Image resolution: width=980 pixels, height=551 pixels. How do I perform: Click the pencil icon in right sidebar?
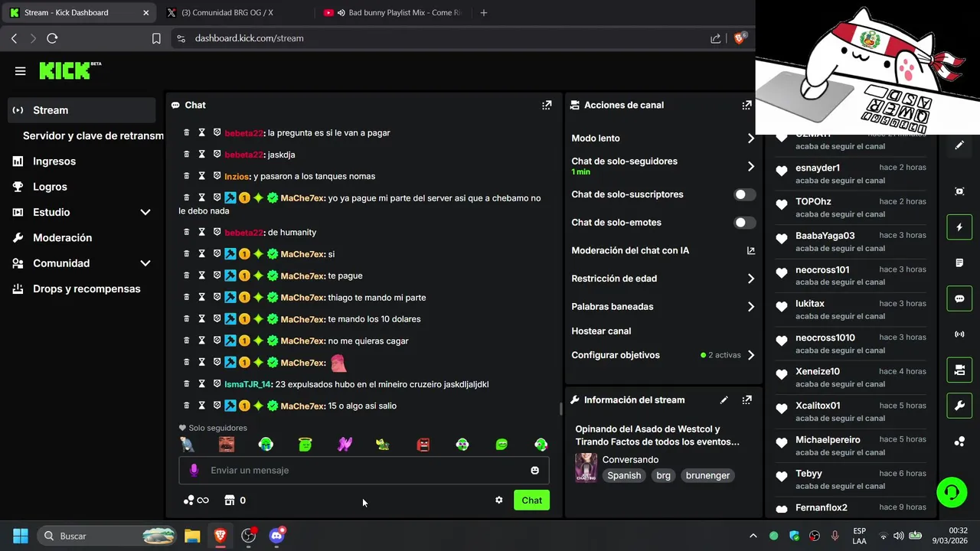[959, 145]
